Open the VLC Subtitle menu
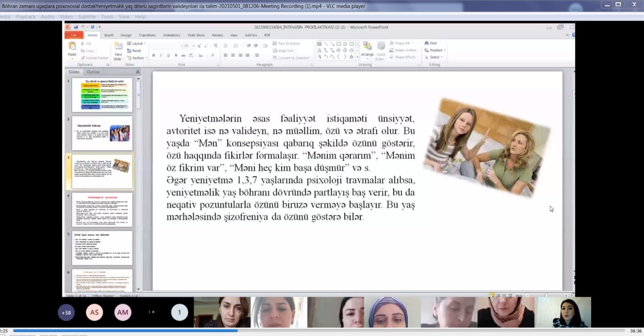The image size is (644, 336). [87, 17]
